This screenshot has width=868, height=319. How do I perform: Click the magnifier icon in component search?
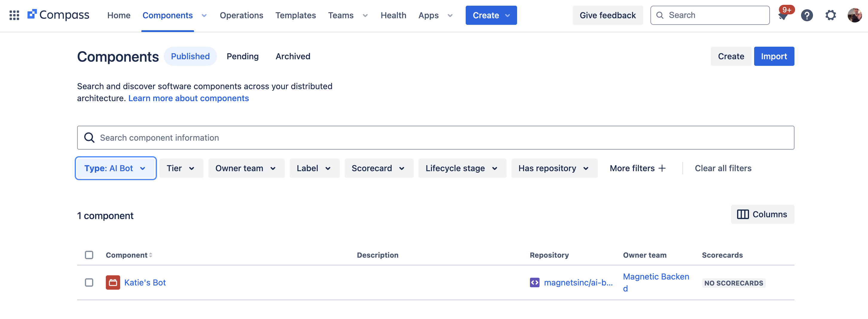tap(89, 138)
